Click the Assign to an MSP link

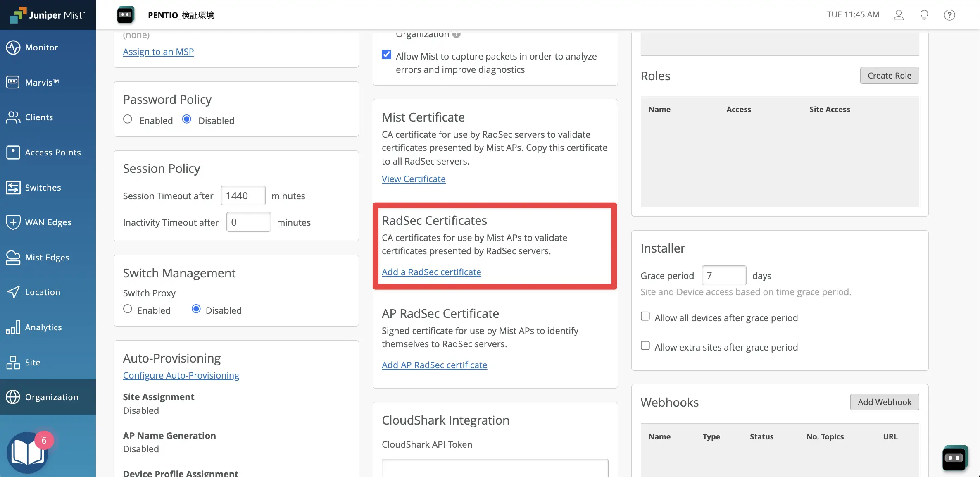(x=158, y=52)
